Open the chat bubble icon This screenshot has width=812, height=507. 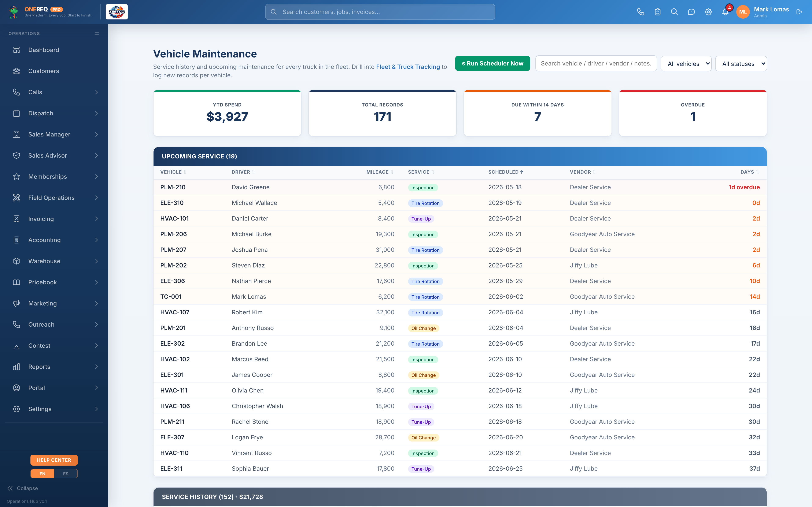[x=691, y=12]
